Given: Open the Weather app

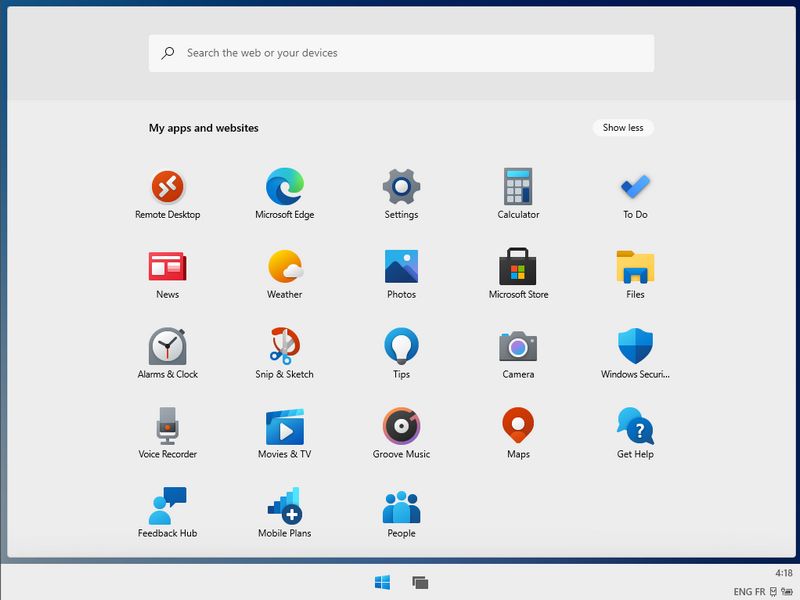Looking at the screenshot, I should point(285,274).
